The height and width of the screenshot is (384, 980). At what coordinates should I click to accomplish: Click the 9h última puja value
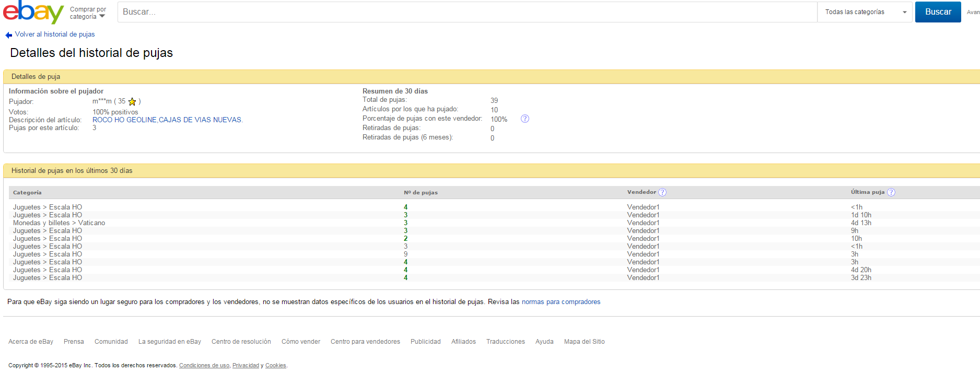(x=855, y=231)
